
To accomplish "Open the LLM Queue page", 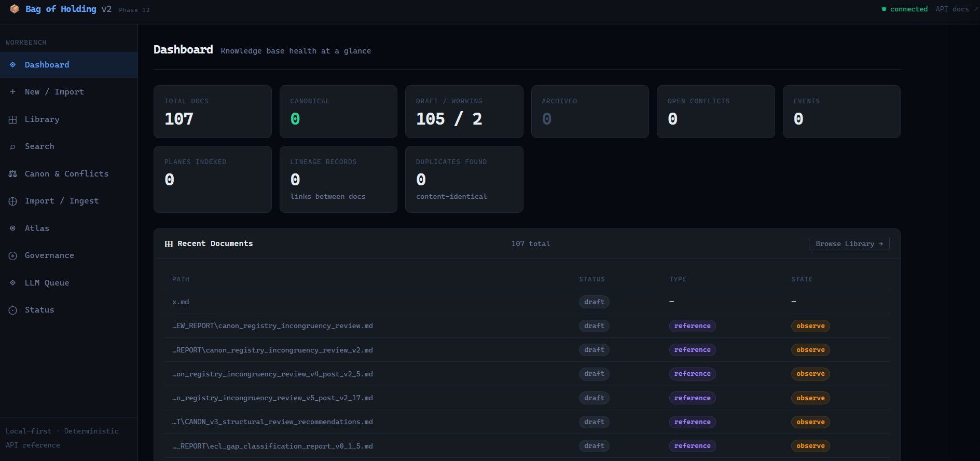I will pyautogui.click(x=68, y=283).
